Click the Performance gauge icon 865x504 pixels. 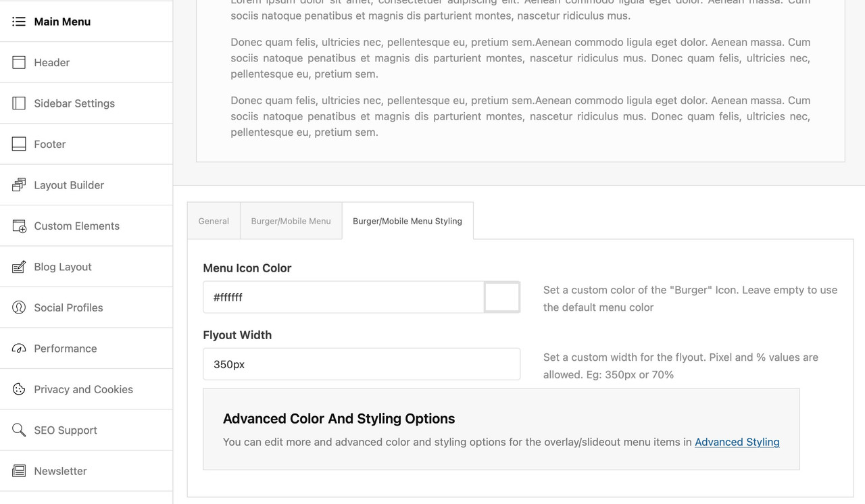[x=19, y=349]
